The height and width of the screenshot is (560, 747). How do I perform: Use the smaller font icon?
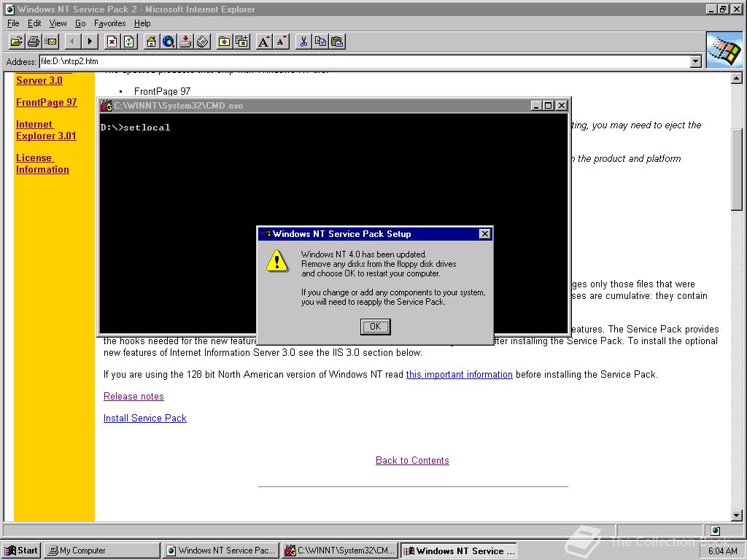pyautogui.click(x=281, y=42)
